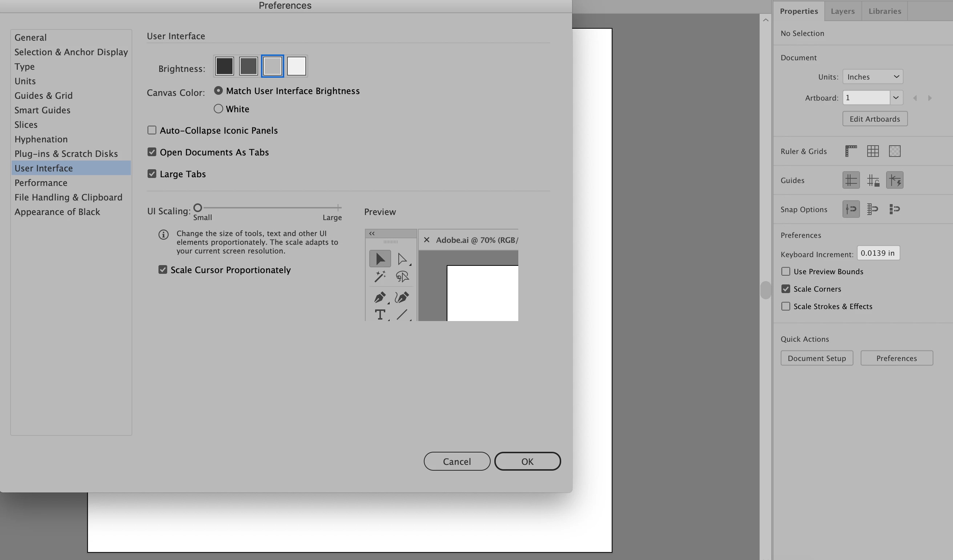953x560 pixels.
Task: Click the Snap to Point icon
Action: [x=851, y=209]
